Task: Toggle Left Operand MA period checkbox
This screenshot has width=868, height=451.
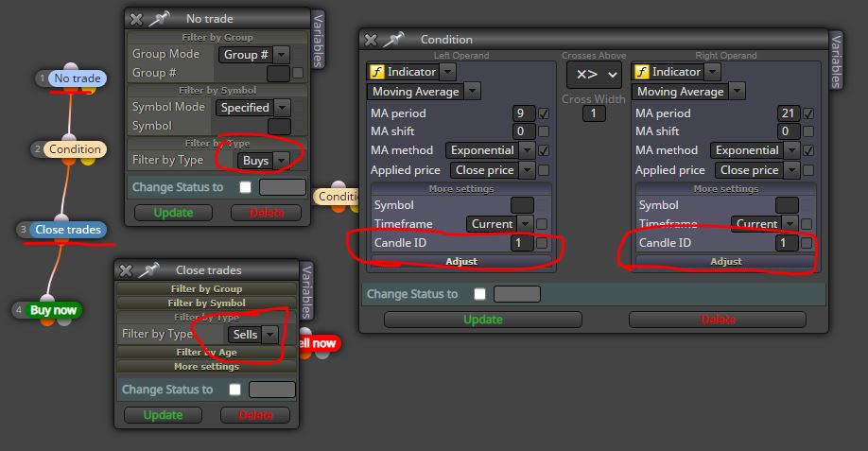Action: pyautogui.click(x=544, y=114)
